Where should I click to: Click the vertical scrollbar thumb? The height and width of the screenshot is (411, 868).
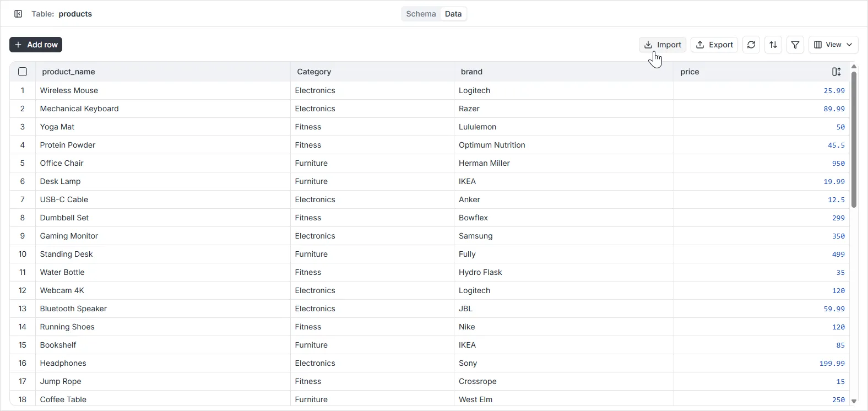click(x=854, y=139)
